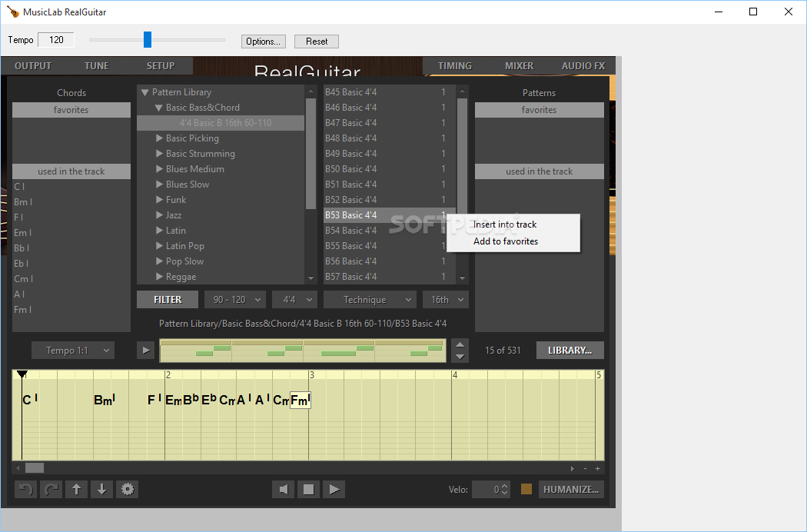Click the HUMANIZE... button
Viewport: 807px width, 532px height.
pos(571,489)
